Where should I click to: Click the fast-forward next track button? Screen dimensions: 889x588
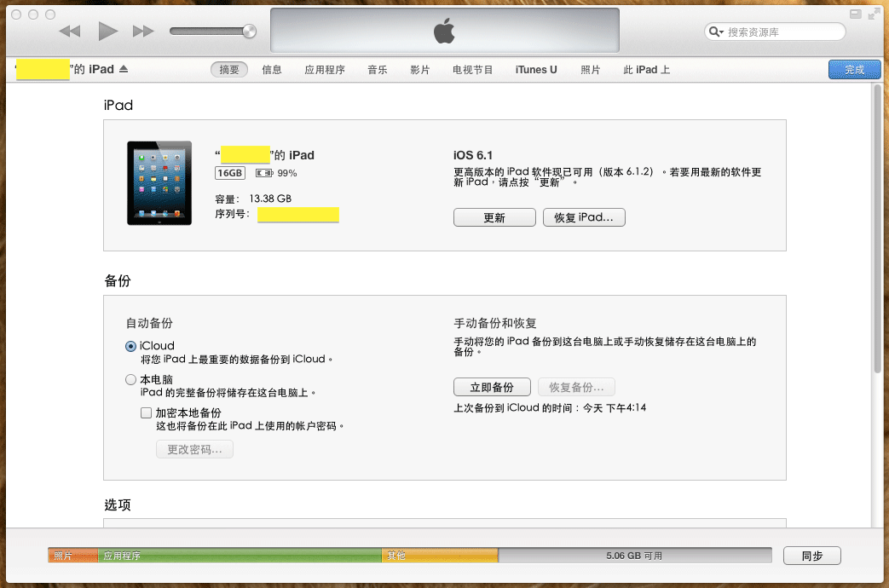pyautogui.click(x=143, y=32)
